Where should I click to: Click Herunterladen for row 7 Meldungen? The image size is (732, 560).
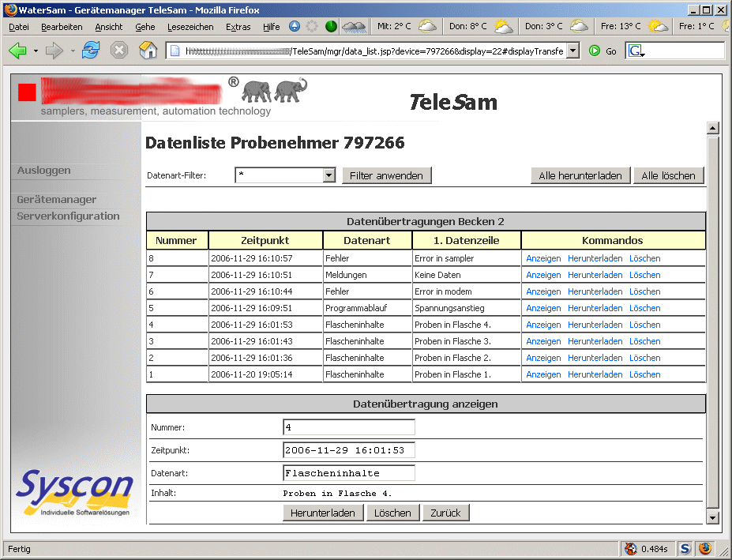pyautogui.click(x=595, y=275)
